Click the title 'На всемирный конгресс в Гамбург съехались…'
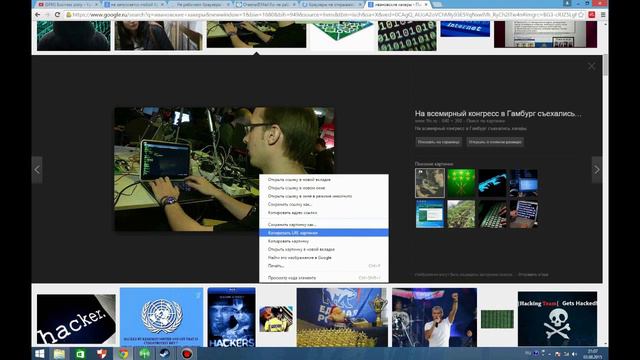640x360 pixels. coord(498,113)
